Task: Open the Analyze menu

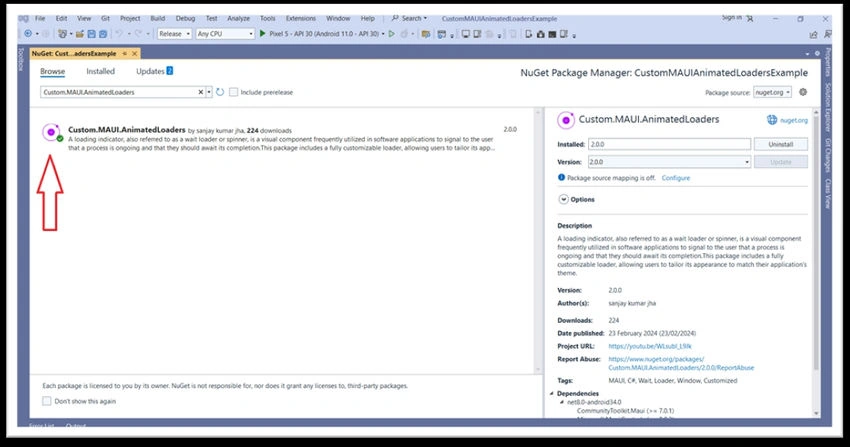Action: pyautogui.click(x=239, y=18)
